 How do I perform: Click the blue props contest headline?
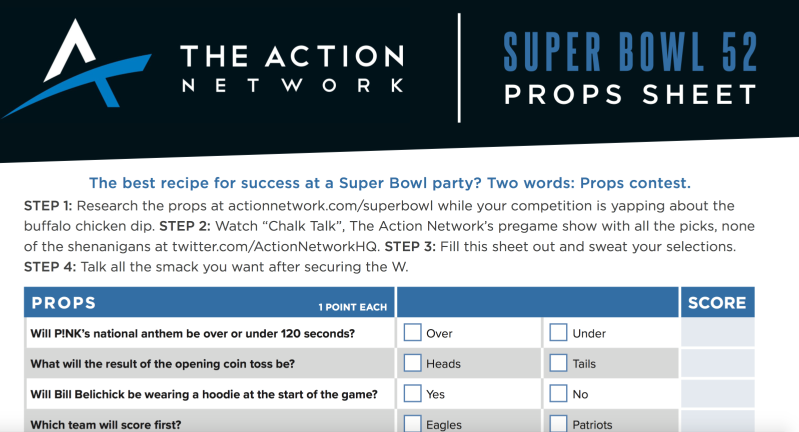click(x=390, y=183)
